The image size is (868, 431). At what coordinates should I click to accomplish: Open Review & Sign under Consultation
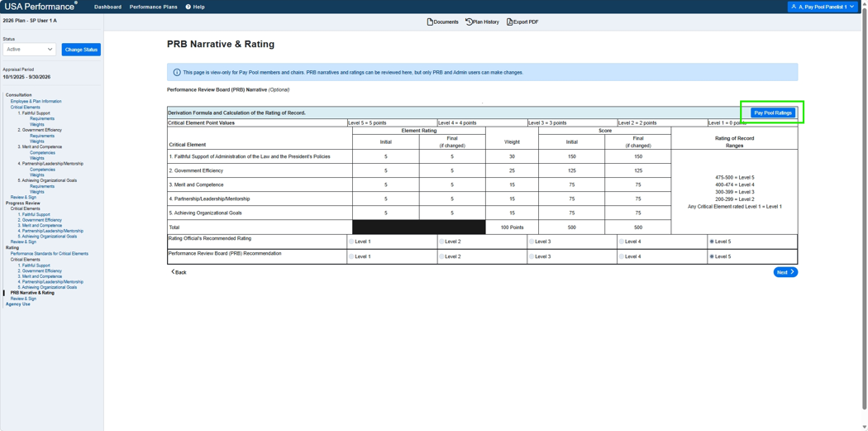coord(23,197)
